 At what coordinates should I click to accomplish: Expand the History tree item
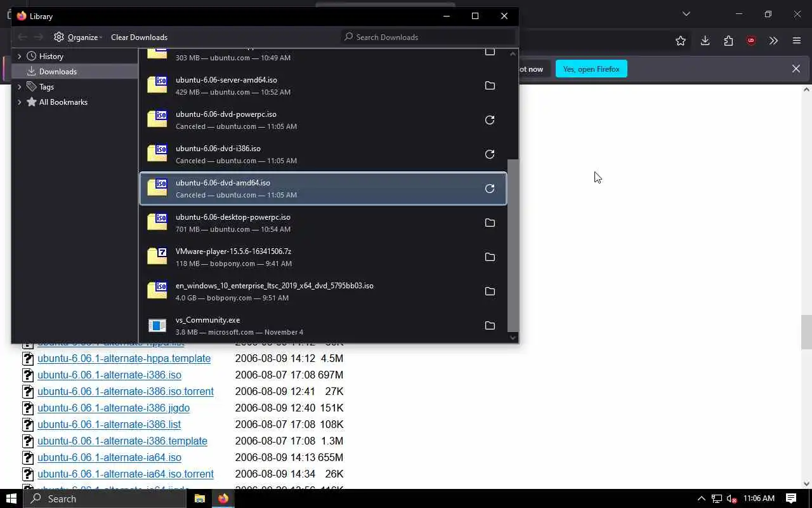[19, 57]
